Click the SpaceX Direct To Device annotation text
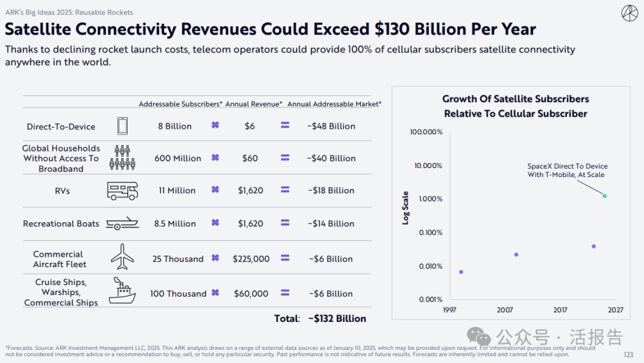Image resolution: width=644 pixels, height=363 pixels. point(567,170)
